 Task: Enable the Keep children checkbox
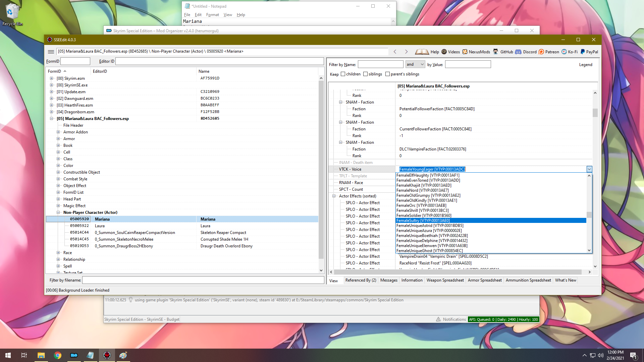pos(343,74)
